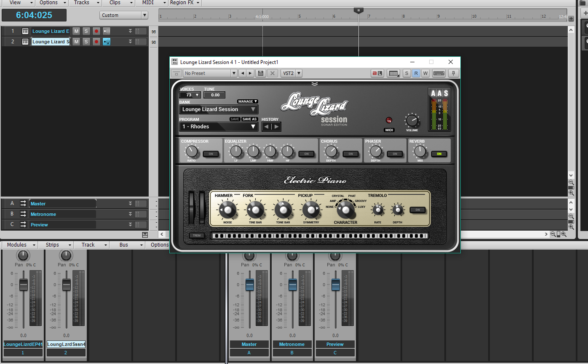Expand the Master bus strip

(x=131, y=204)
